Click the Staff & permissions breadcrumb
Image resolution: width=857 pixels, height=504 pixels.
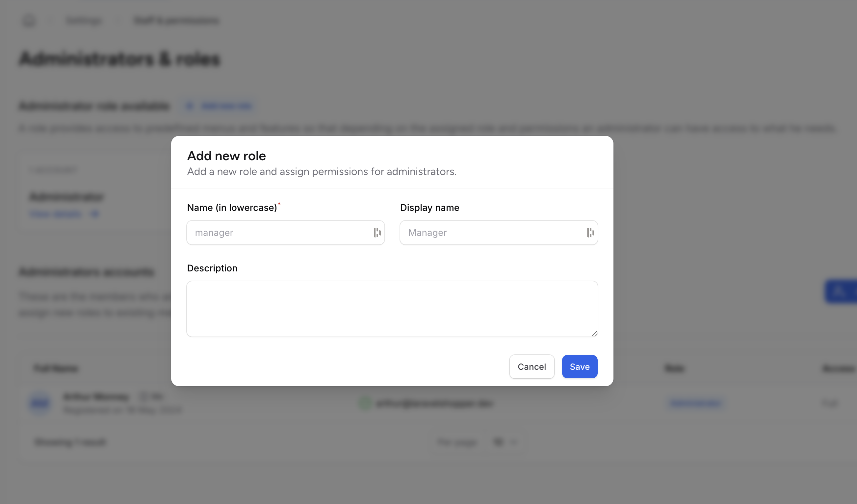pos(176,21)
